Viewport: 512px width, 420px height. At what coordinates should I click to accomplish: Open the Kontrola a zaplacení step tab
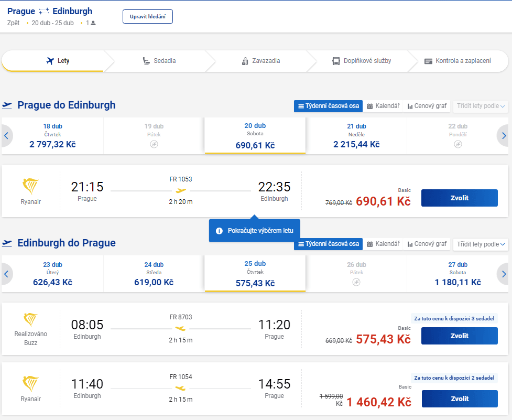click(x=458, y=61)
